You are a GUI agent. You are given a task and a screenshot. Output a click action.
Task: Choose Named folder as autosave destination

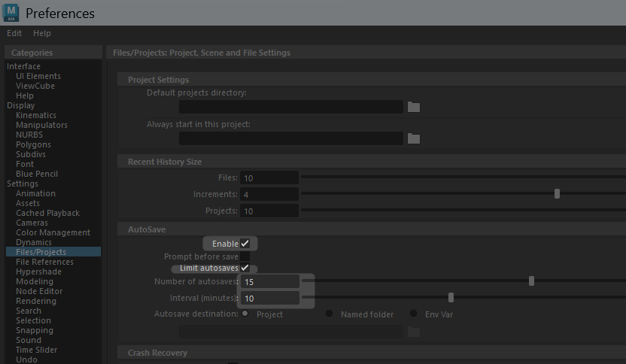[x=329, y=314]
